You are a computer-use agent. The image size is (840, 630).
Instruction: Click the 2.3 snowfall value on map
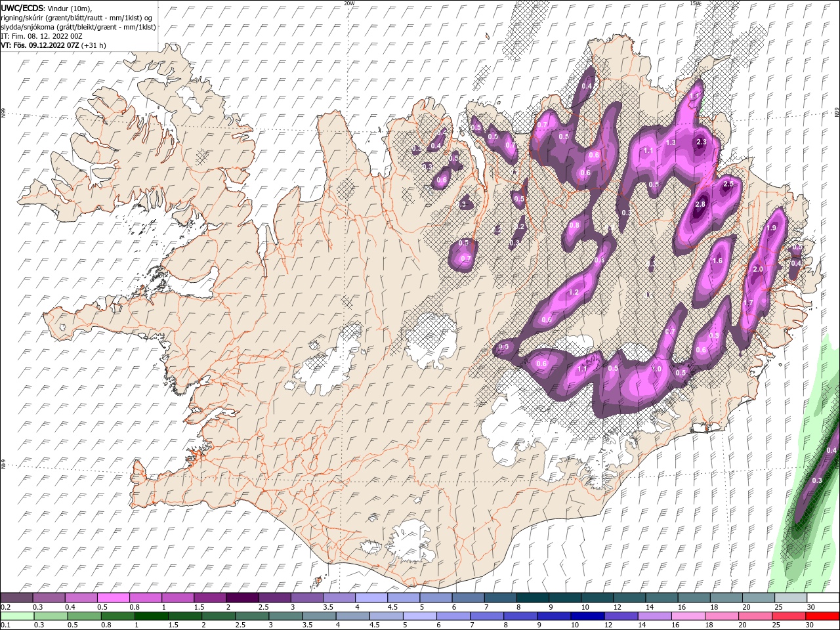702,142
